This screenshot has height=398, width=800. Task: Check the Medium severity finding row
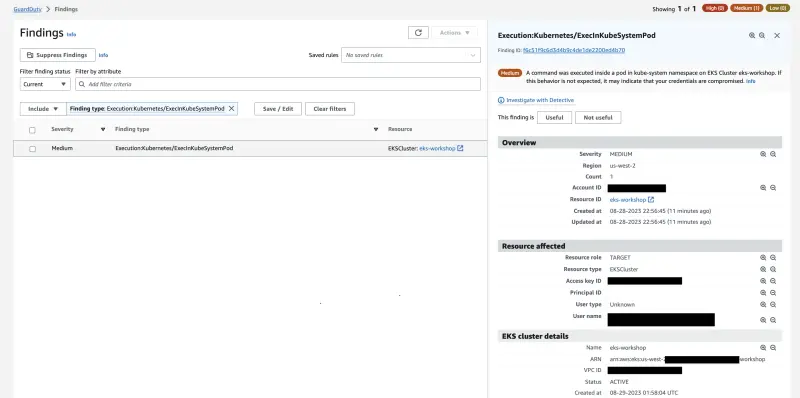click(x=32, y=149)
